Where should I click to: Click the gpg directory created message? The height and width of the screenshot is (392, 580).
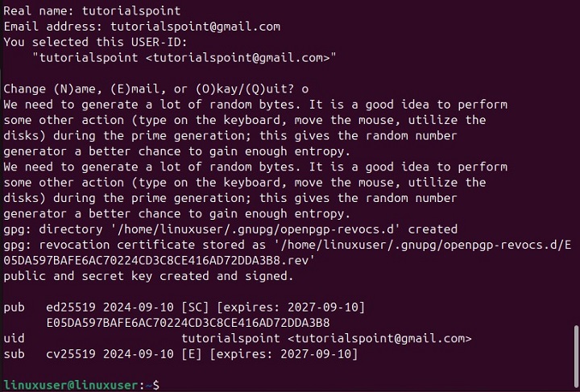click(230, 229)
